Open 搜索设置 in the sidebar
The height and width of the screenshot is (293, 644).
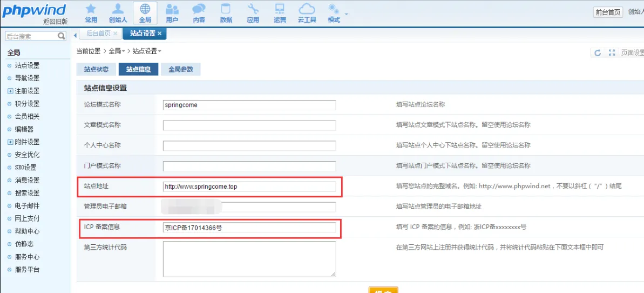(x=27, y=193)
